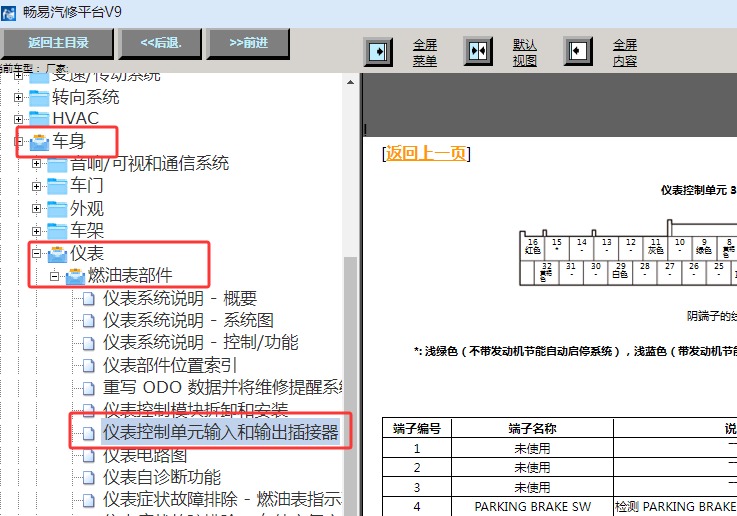Select the 车身 tree item
Screen dimensions: 737x516
point(69,141)
